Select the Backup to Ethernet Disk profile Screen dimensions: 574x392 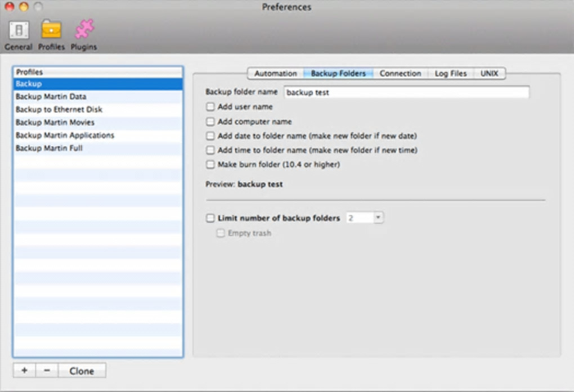tap(98, 110)
